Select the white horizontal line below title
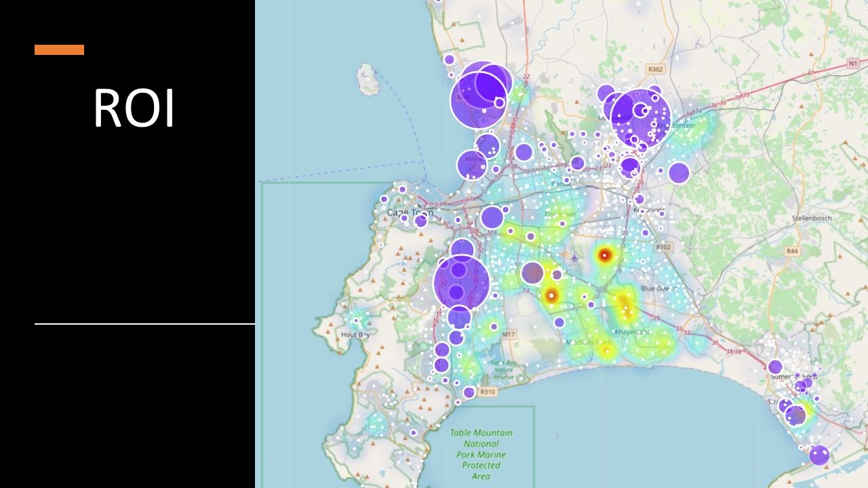The image size is (868, 488). click(x=144, y=324)
